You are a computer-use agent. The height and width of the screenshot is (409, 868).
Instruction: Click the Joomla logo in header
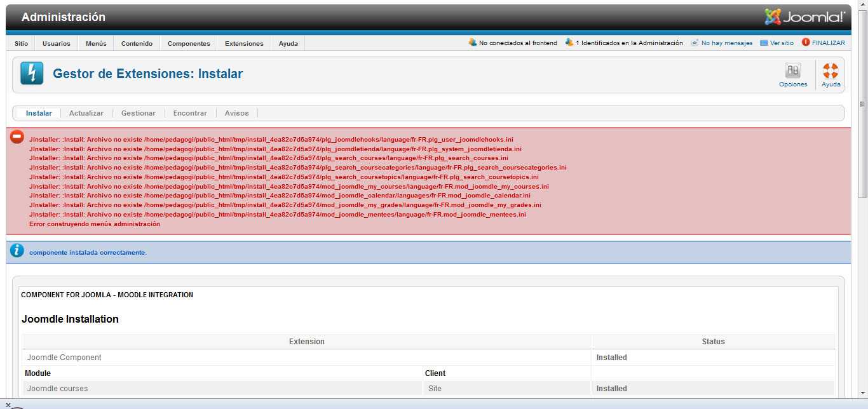[x=804, y=17]
